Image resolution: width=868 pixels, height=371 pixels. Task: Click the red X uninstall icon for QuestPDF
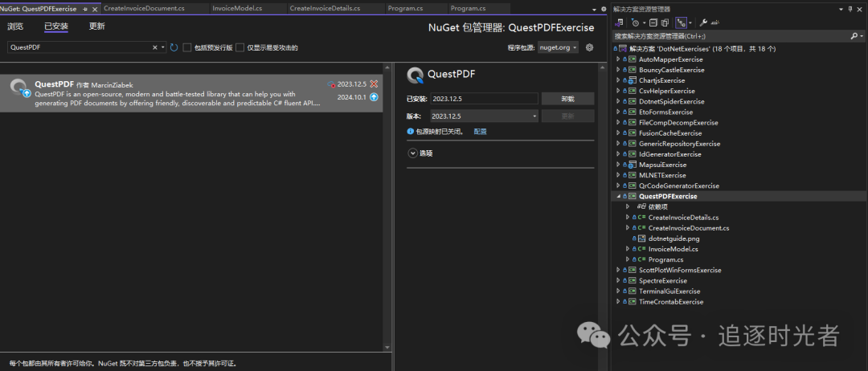point(374,84)
